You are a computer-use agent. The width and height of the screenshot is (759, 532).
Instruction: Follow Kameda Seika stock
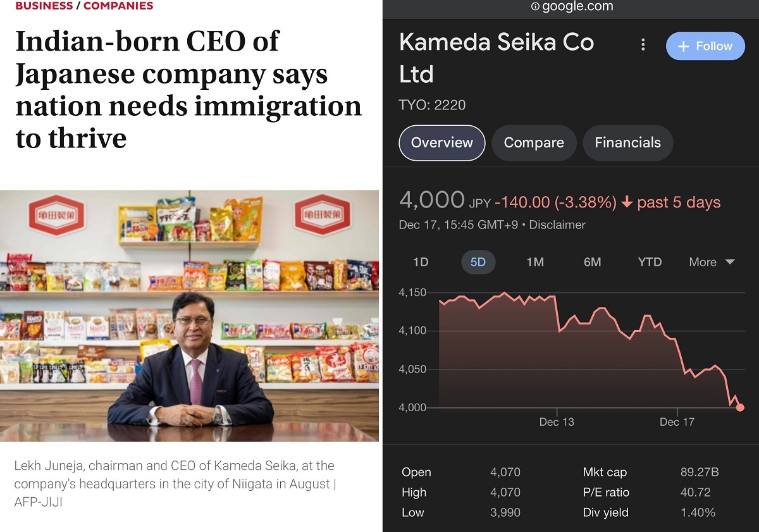[705, 46]
